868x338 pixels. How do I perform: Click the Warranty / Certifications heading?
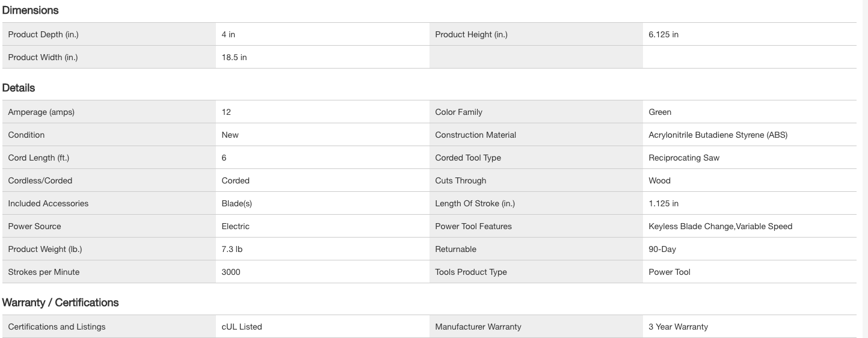pyautogui.click(x=60, y=303)
